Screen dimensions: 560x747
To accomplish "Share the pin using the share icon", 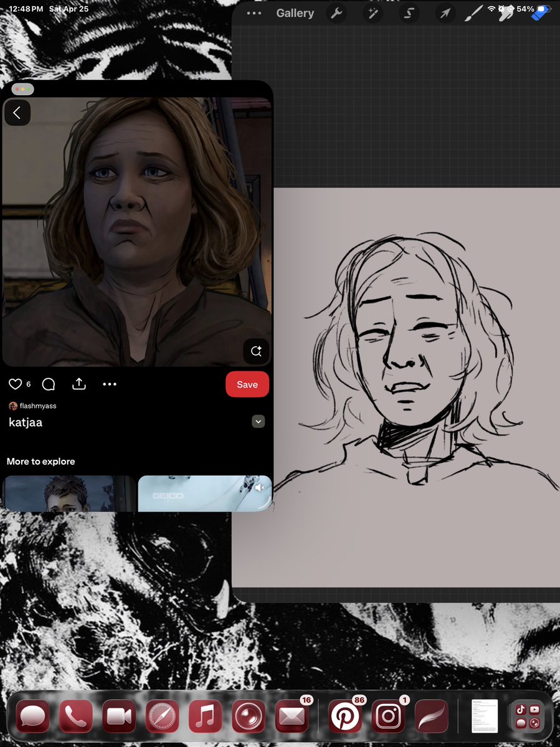I will point(79,384).
